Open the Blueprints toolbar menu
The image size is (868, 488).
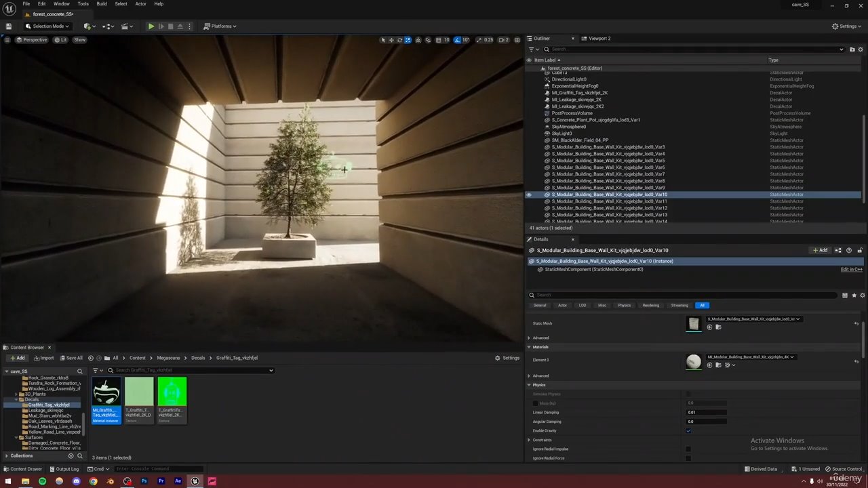(107, 26)
